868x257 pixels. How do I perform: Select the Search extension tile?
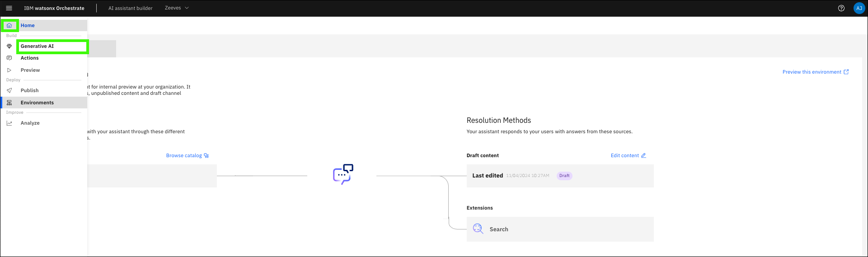tap(559, 229)
